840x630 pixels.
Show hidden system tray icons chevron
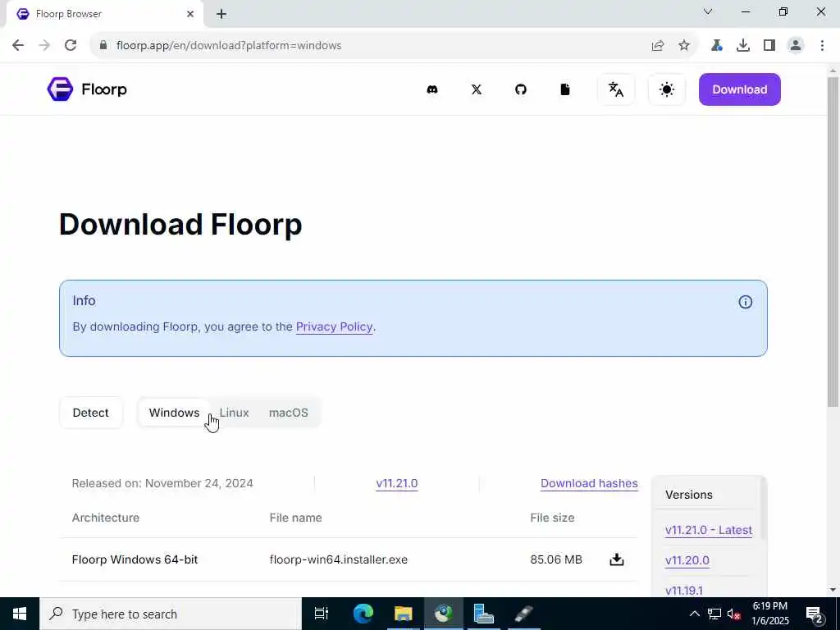[x=694, y=614]
